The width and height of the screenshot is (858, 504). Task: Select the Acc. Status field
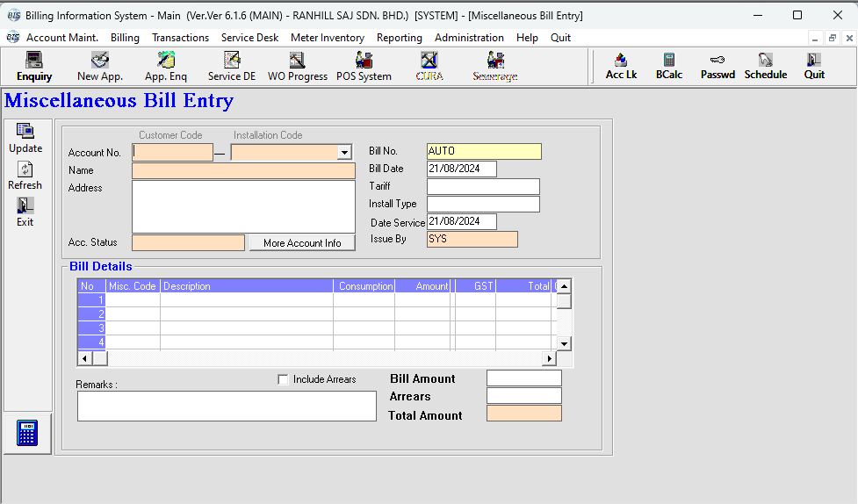pos(188,243)
